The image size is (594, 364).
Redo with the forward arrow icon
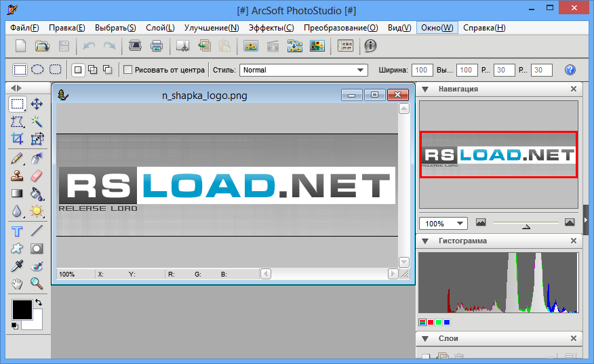click(x=109, y=46)
